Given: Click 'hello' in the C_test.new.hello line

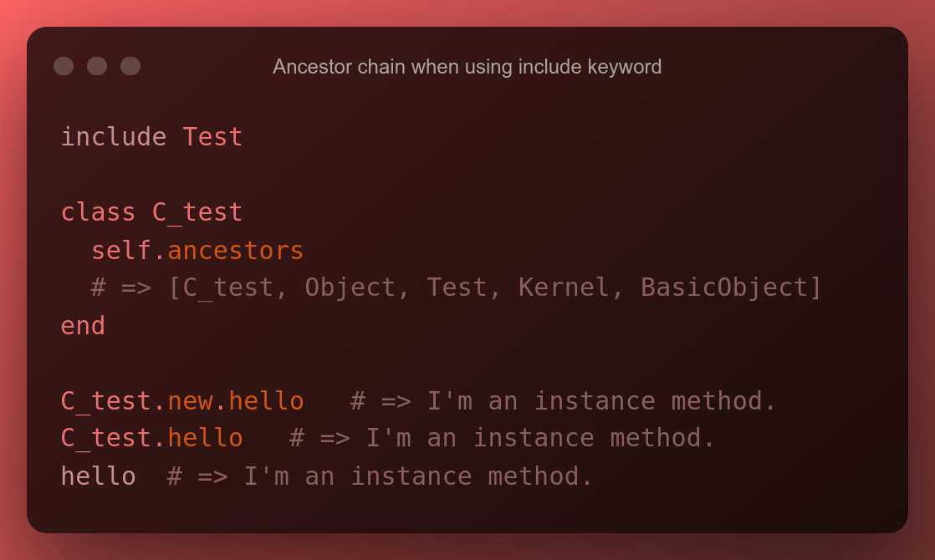Looking at the screenshot, I should (x=266, y=401).
